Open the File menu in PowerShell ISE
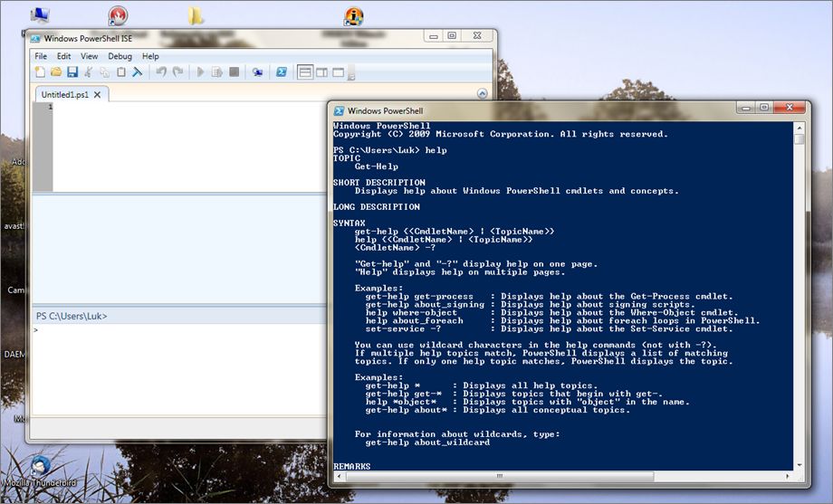 click(41, 56)
